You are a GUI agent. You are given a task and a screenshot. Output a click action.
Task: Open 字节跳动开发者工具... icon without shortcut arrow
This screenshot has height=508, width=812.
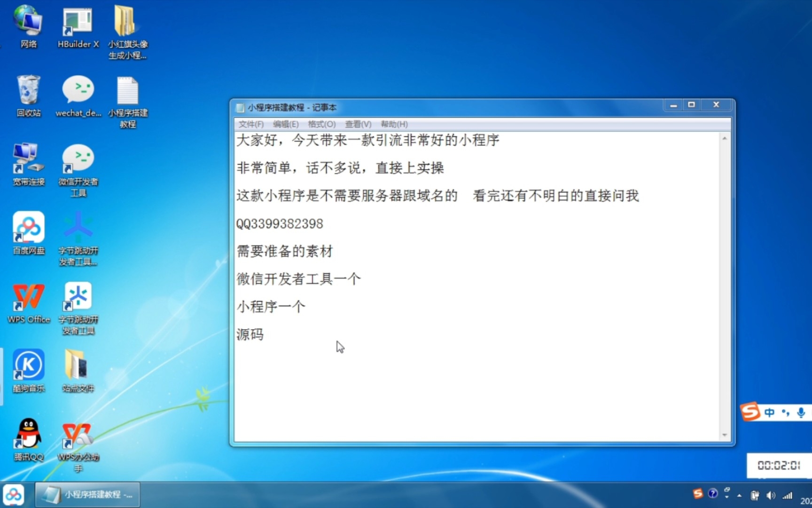pos(78,239)
